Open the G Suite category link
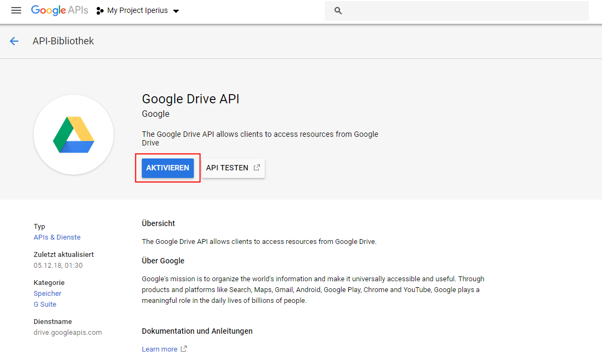Image resolution: width=602 pixels, height=364 pixels. pos(45,304)
